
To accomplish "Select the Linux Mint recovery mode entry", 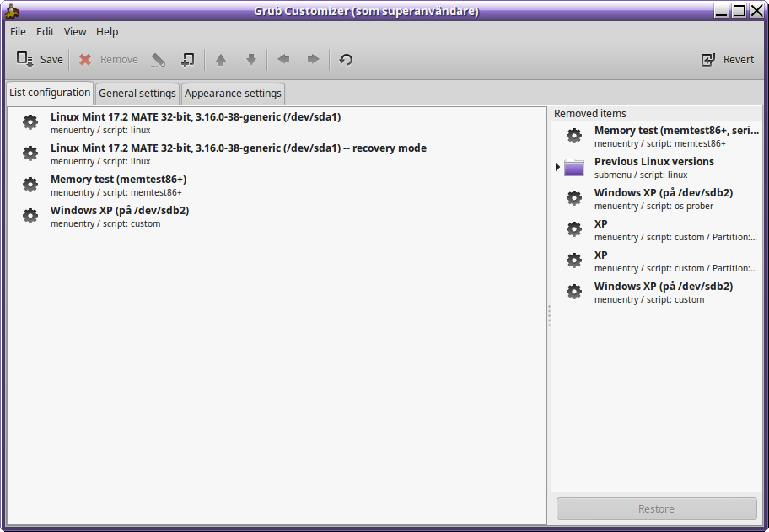I will click(x=277, y=154).
